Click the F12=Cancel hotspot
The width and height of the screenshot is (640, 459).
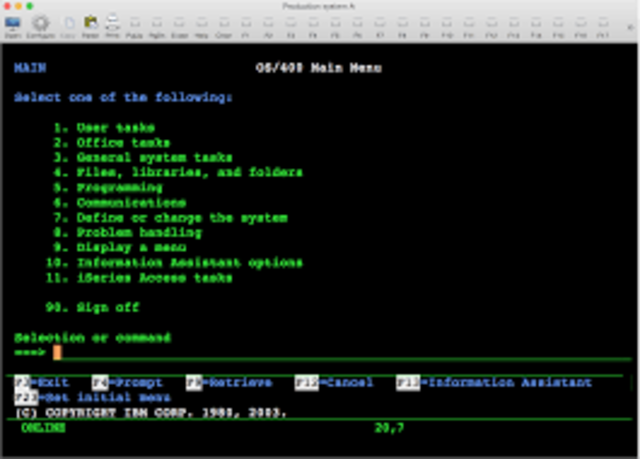pyautogui.click(x=334, y=382)
